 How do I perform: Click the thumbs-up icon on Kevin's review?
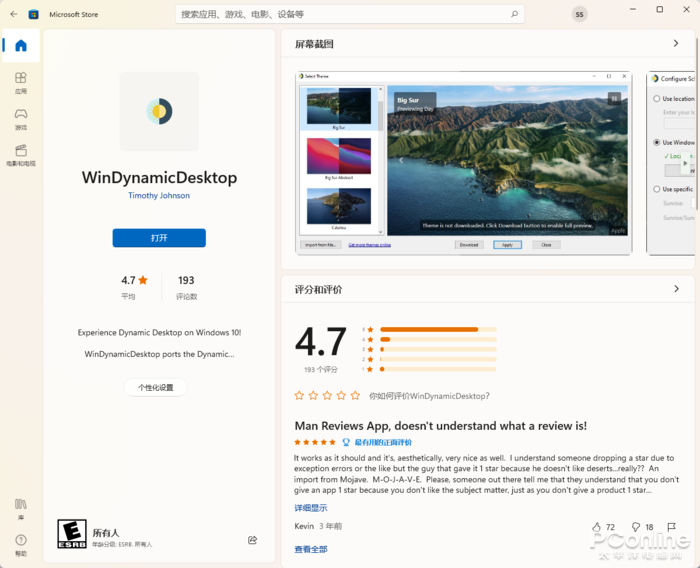pyautogui.click(x=597, y=526)
